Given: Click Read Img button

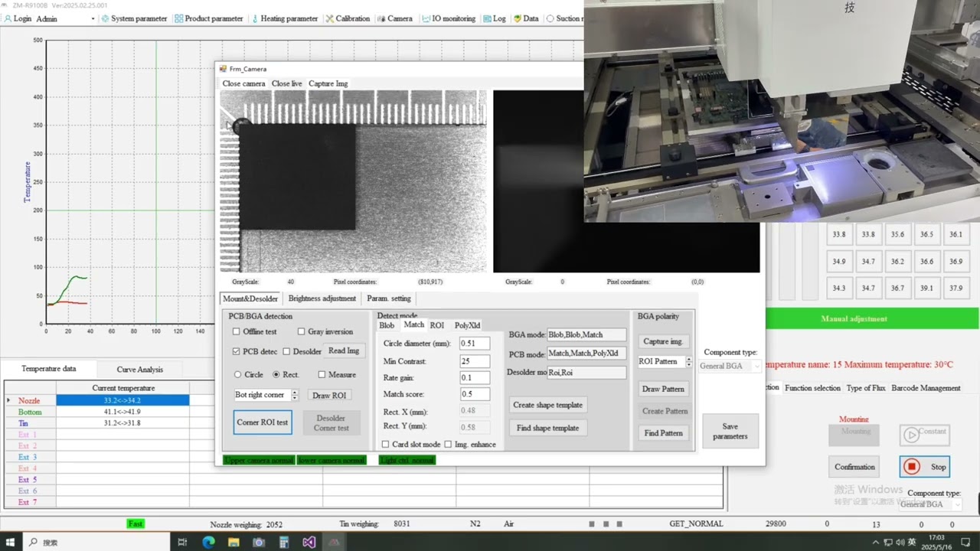Looking at the screenshot, I should tap(344, 350).
